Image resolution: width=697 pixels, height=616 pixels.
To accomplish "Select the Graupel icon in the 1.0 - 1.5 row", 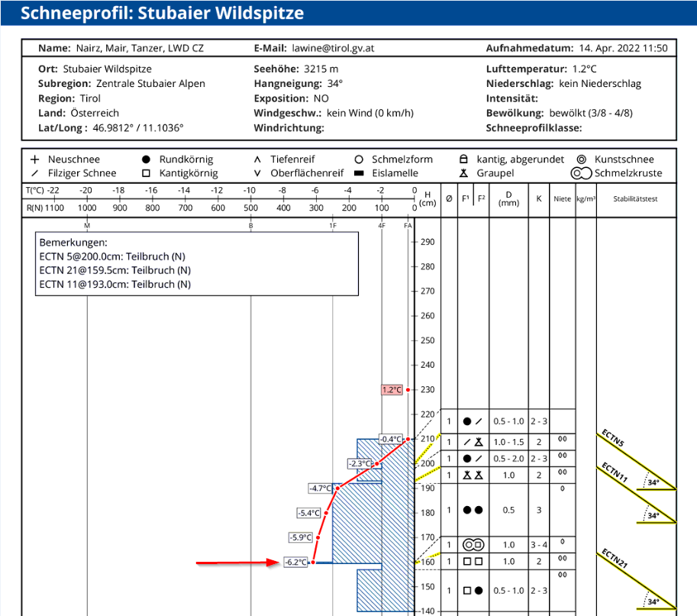I will (x=479, y=442).
